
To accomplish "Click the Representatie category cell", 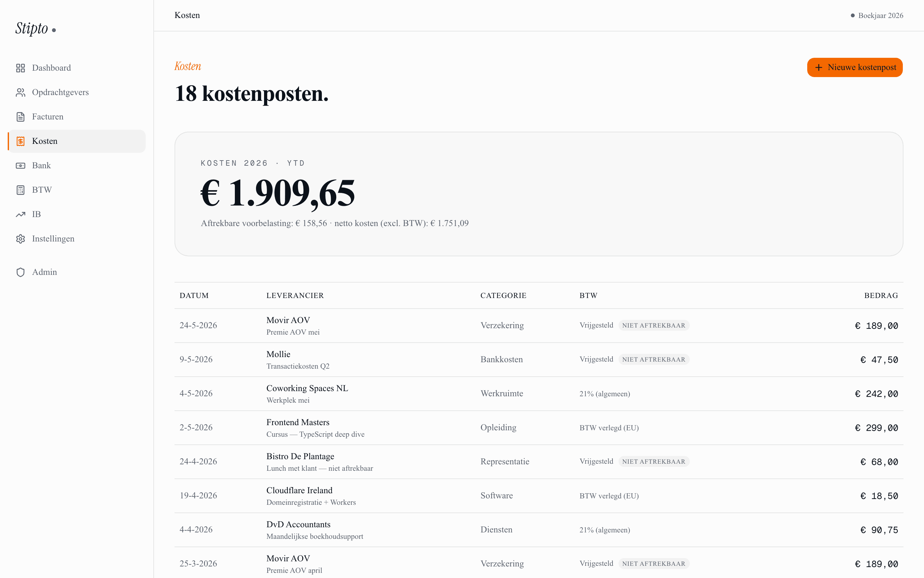I will pyautogui.click(x=505, y=462).
